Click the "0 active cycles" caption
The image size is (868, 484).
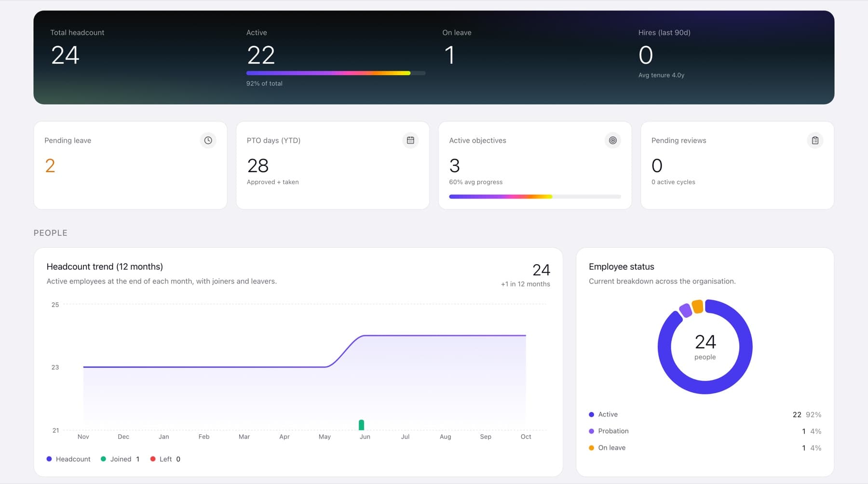[673, 182]
